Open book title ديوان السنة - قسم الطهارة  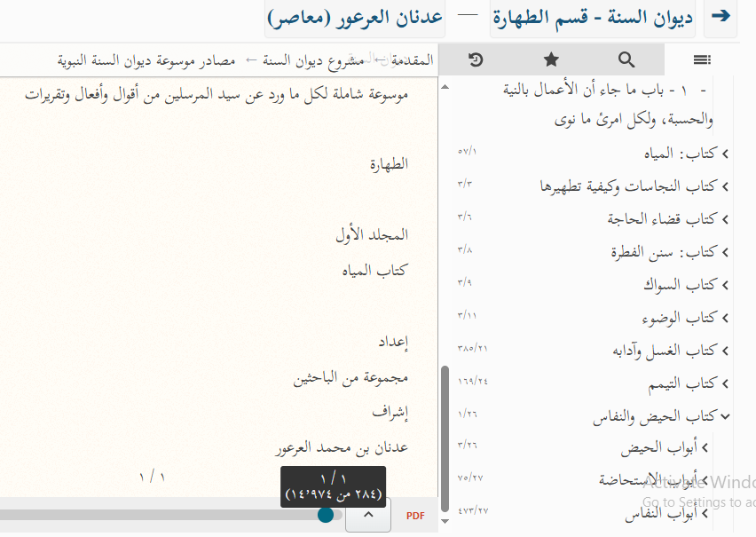point(593,18)
